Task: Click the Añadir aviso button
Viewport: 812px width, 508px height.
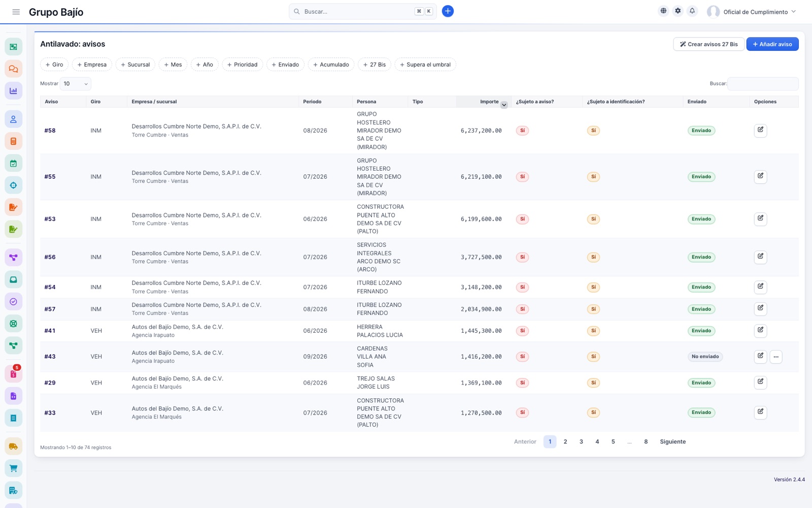Action: tap(772, 44)
